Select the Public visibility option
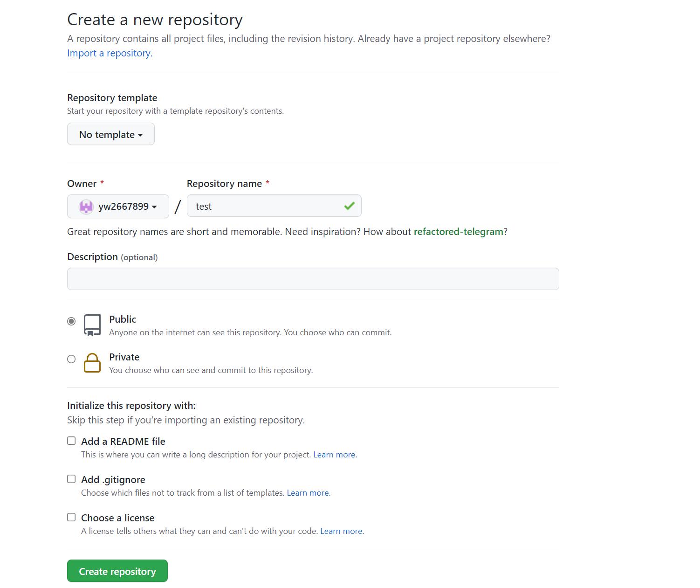This screenshot has height=588, width=700. click(71, 321)
